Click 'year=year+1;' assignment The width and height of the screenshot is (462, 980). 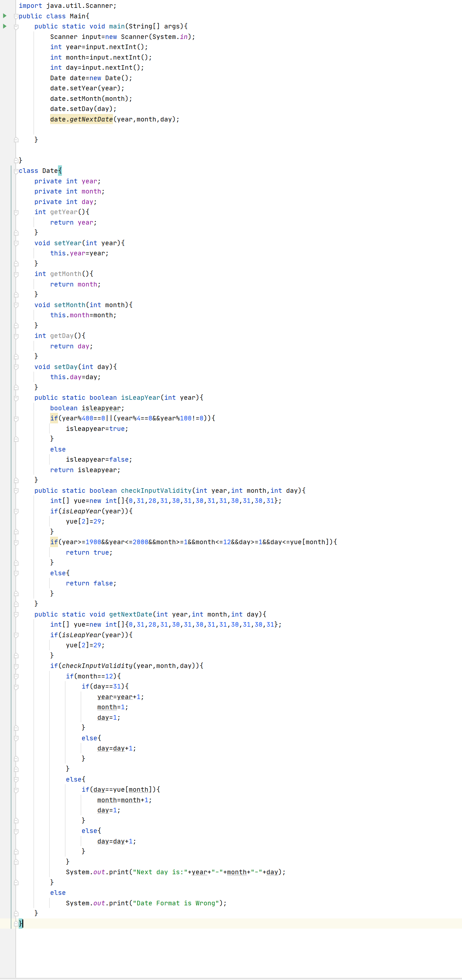(121, 697)
